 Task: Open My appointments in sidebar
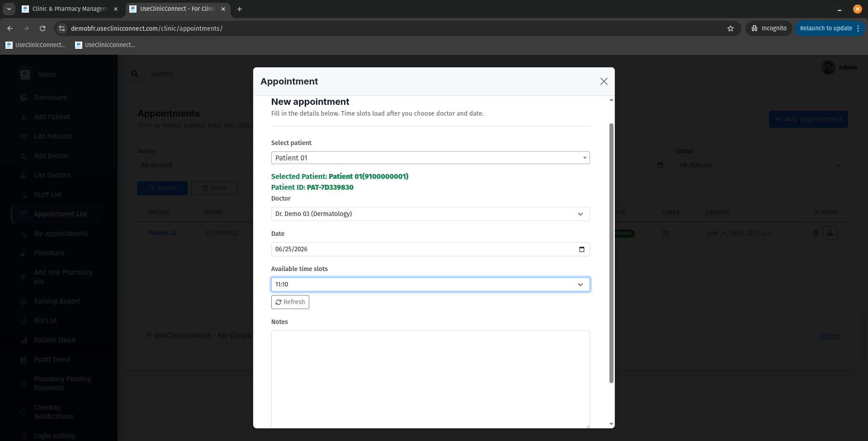pos(61,234)
